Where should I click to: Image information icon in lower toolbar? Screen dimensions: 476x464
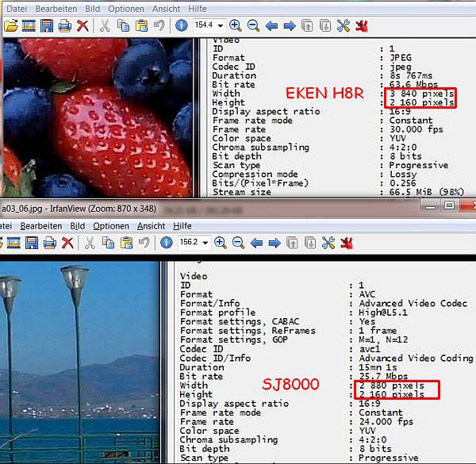point(167,243)
